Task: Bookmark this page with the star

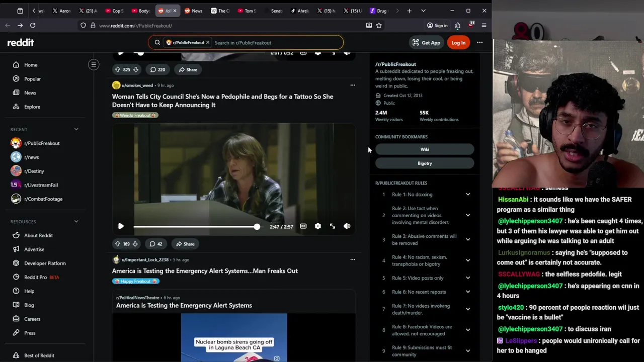Action: (x=379, y=25)
